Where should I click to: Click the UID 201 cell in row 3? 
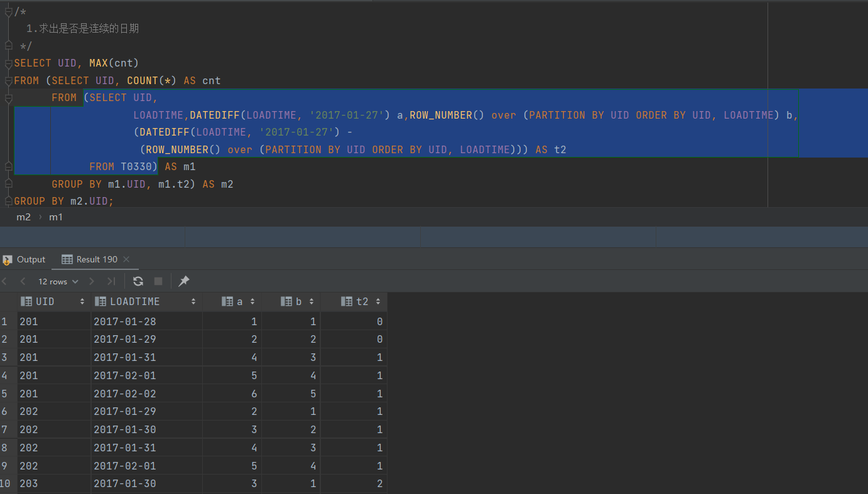(53, 357)
